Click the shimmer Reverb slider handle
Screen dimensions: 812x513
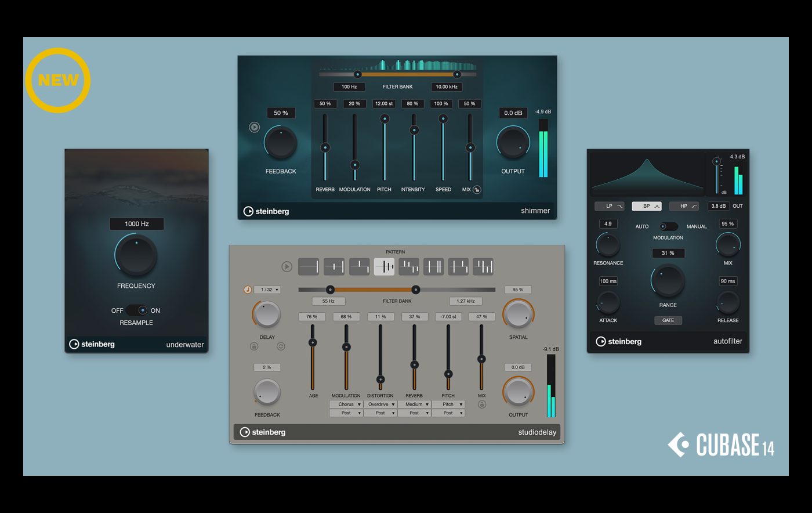click(x=325, y=147)
